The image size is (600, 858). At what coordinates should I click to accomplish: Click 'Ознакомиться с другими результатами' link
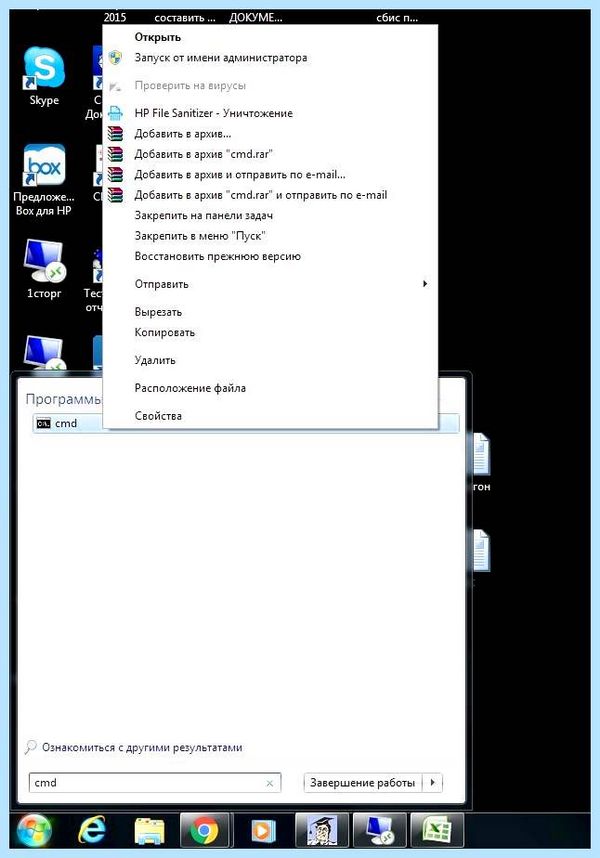(x=142, y=747)
